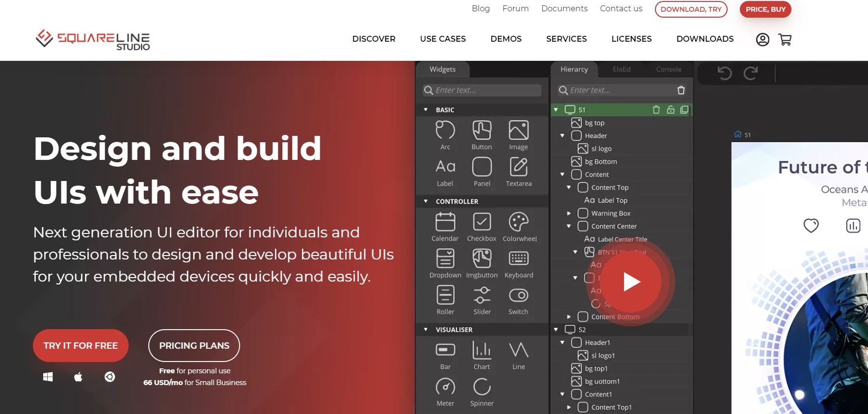The width and height of the screenshot is (868, 414).
Task: Collapse the Content node arrow
Action: (x=563, y=175)
